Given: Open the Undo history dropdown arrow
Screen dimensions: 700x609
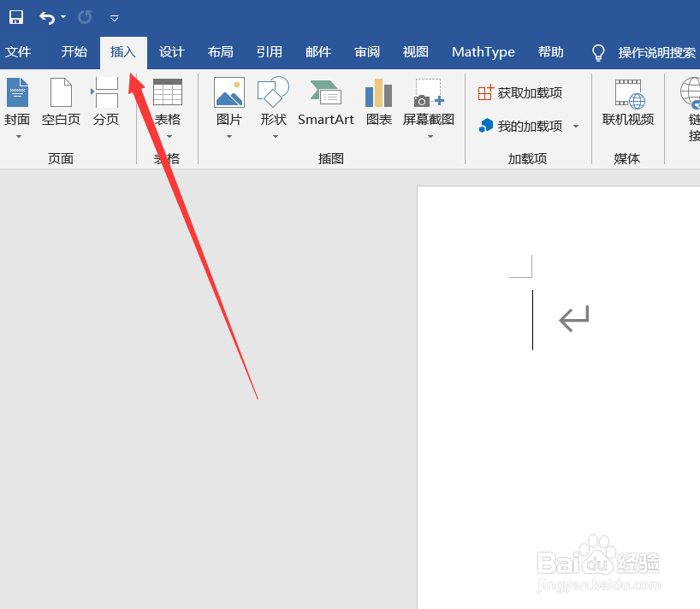Looking at the screenshot, I should point(63,17).
